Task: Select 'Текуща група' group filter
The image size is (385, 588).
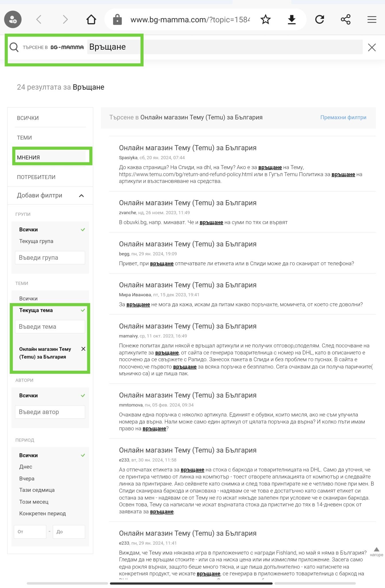Action: 36,241
